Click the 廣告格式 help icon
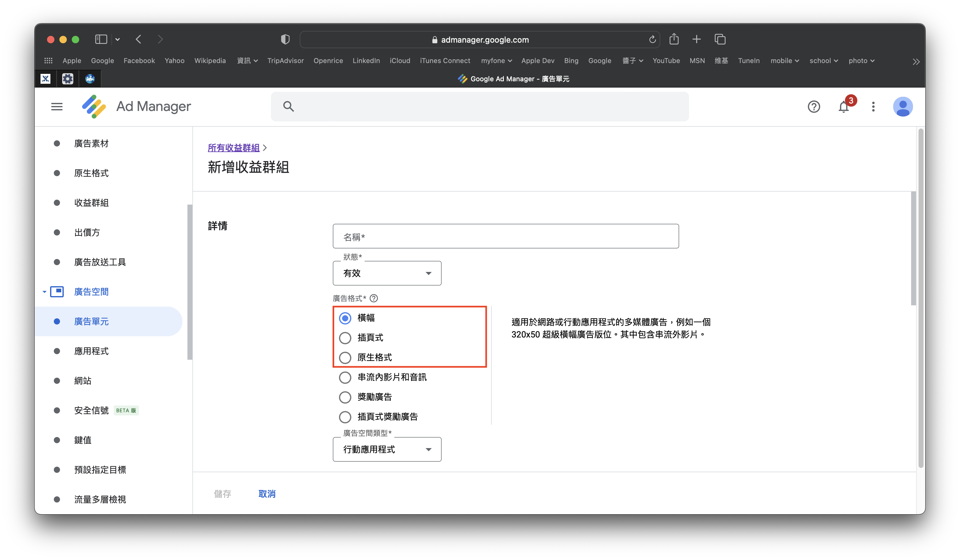This screenshot has width=960, height=560. point(374,298)
